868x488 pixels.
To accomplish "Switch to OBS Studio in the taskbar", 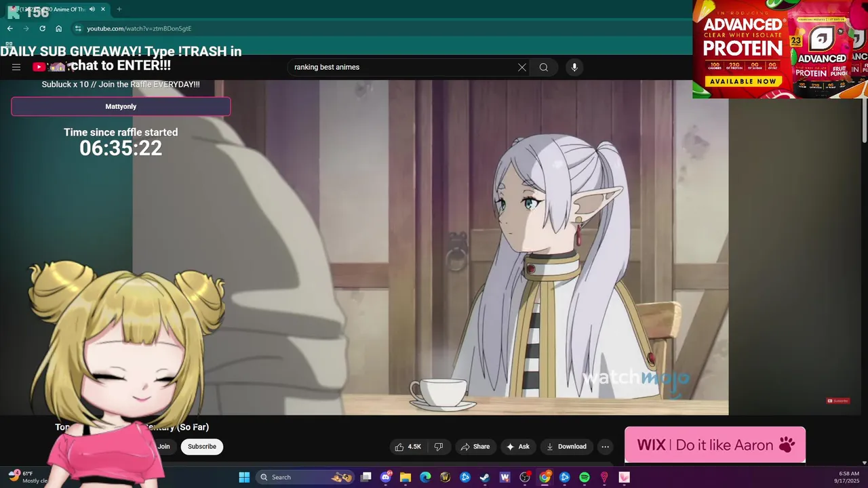I will pyautogui.click(x=525, y=477).
